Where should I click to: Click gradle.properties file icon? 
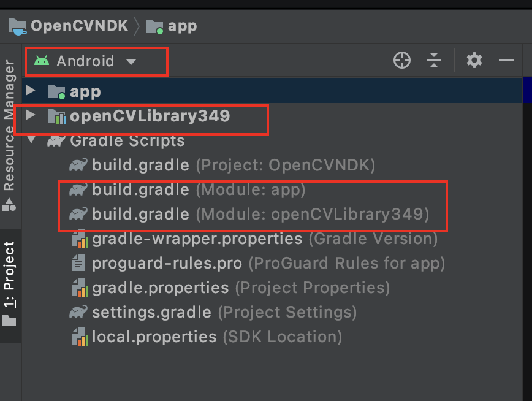(x=80, y=288)
